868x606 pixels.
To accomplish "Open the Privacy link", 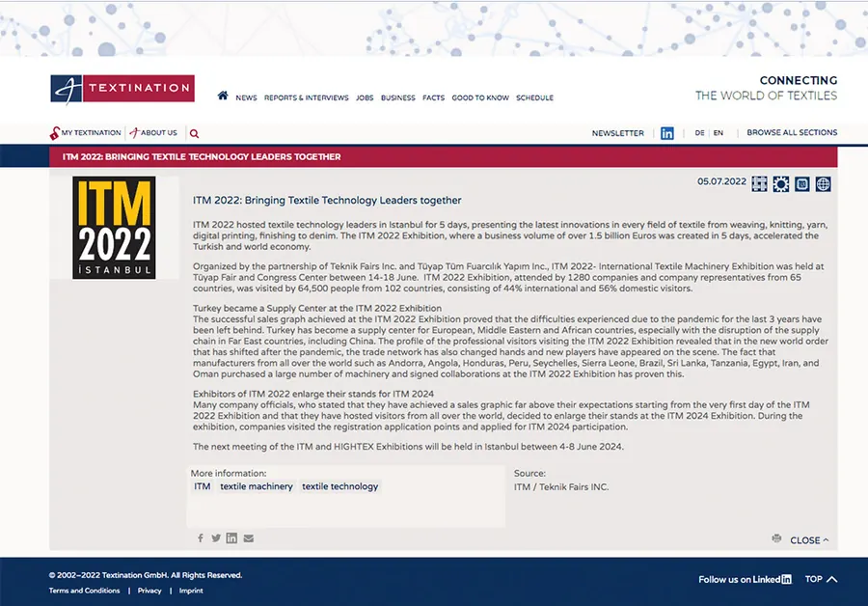I will click(x=149, y=591).
